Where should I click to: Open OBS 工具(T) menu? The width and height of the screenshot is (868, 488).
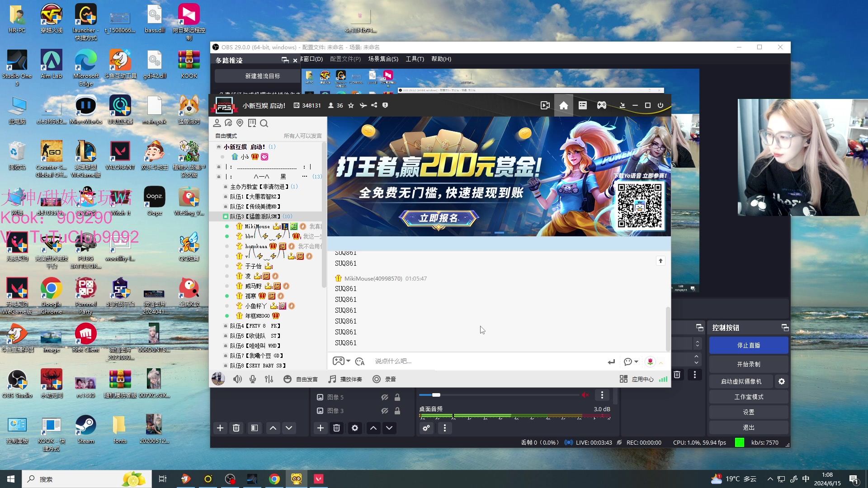click(415, 59)
